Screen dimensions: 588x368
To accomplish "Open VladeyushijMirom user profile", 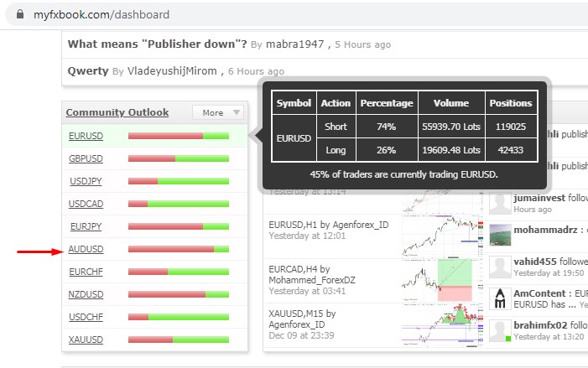I will point(172,70).
